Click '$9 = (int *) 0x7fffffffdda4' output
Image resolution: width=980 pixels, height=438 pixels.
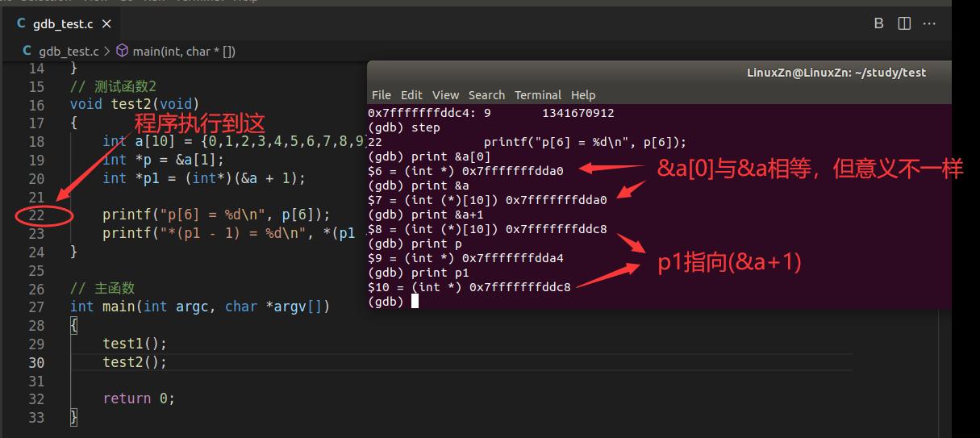pos(465,258)
